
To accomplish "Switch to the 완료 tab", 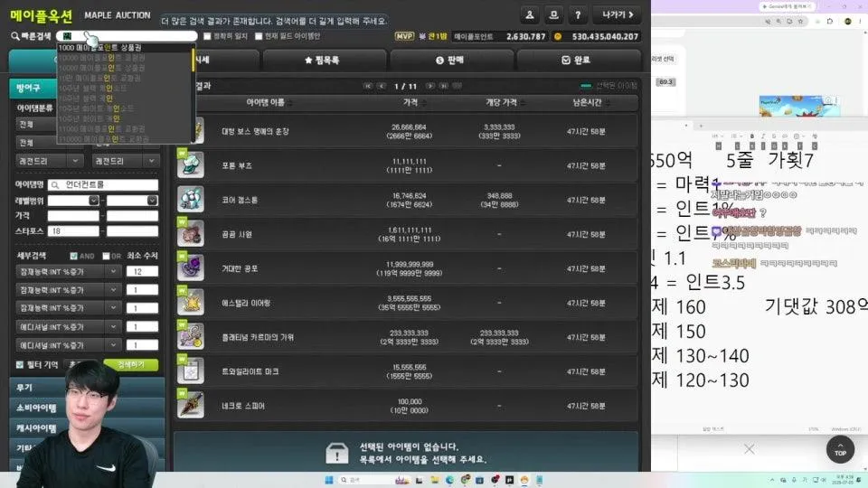I will [579, 60].
